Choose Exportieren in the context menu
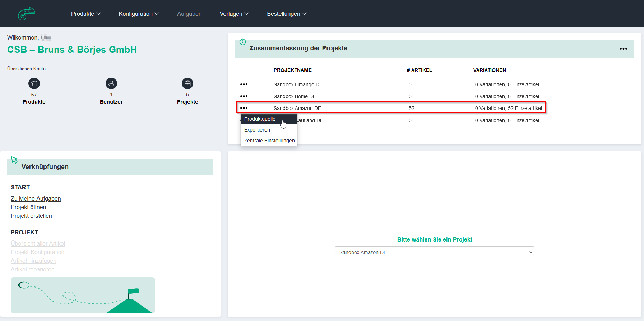Image resolution: width=644 pixels, height=321 pixels. click(269, 130)
